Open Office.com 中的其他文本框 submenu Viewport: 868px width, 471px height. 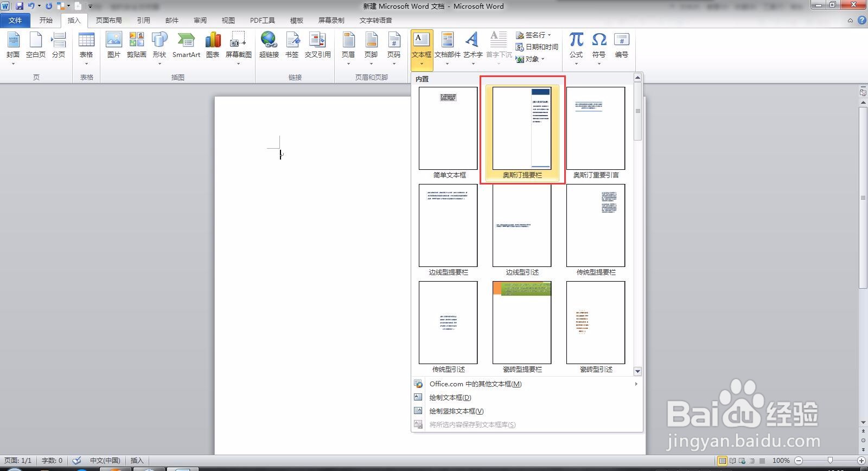pos(527,384)
